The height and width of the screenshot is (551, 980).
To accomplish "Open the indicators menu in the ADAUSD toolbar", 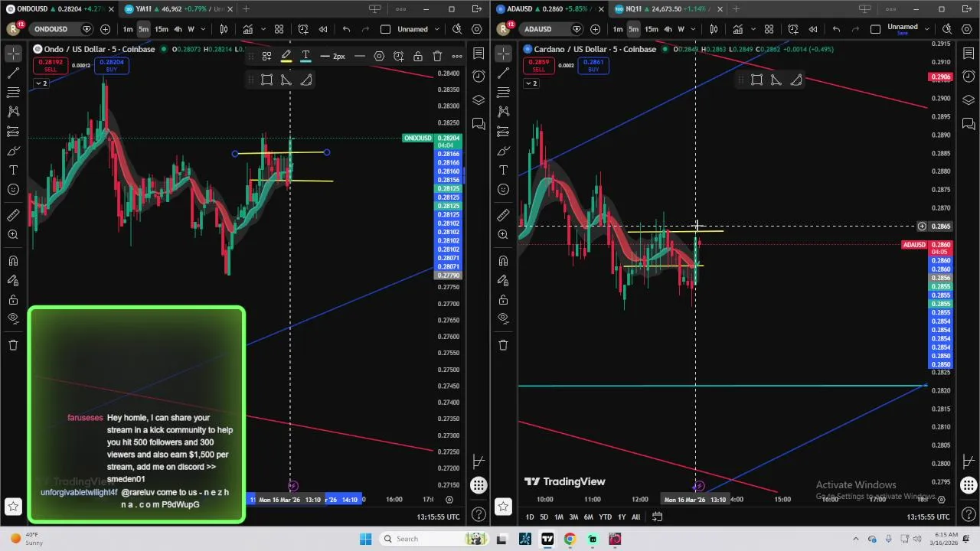I will coord(738,29).
